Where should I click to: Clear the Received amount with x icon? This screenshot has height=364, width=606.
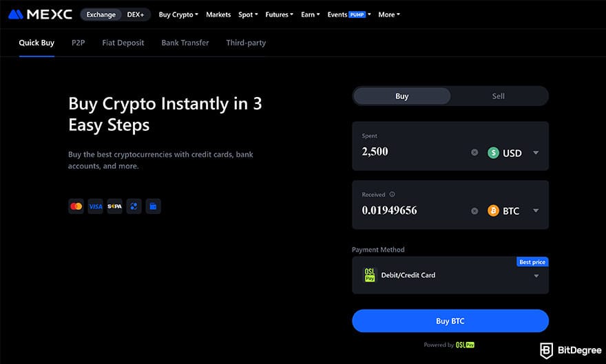474,211
